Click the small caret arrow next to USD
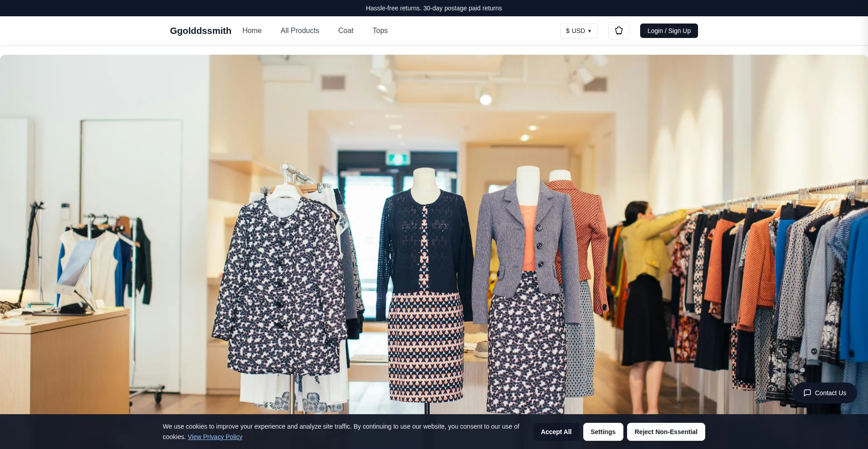Image resolution: width=868 pixels, height=449 pixels. tap(590, 31)
